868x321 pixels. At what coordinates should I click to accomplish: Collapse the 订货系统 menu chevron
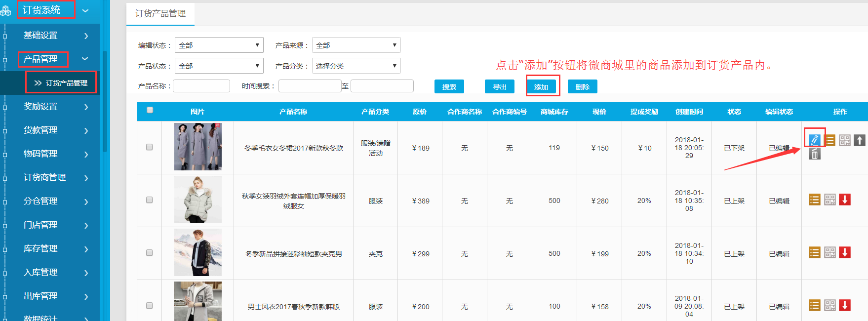(85, 10)
